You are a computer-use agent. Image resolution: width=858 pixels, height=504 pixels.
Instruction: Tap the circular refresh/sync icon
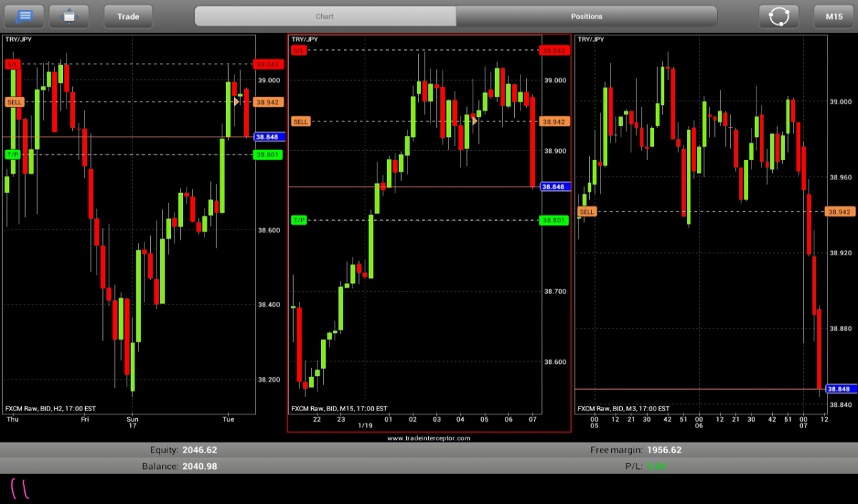click(779, 16)
